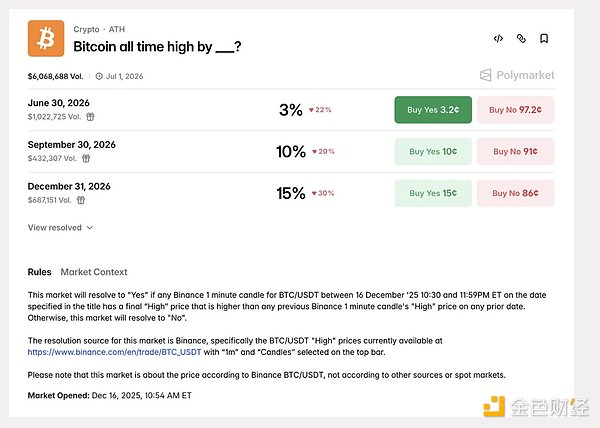Buy Yes at 10¢ for September 30
The image size is (600, 428).
(433, 152)
